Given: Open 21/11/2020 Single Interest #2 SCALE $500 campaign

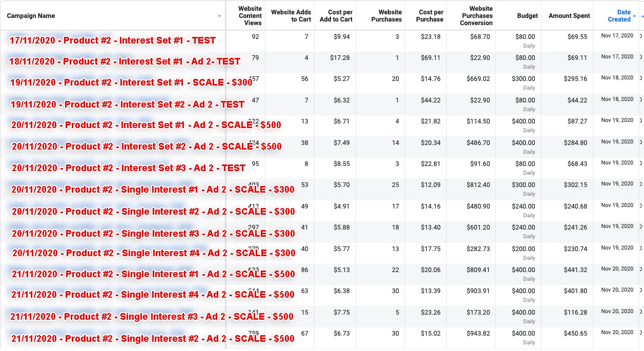Looking at the screenshot, I should pos(153,339).
